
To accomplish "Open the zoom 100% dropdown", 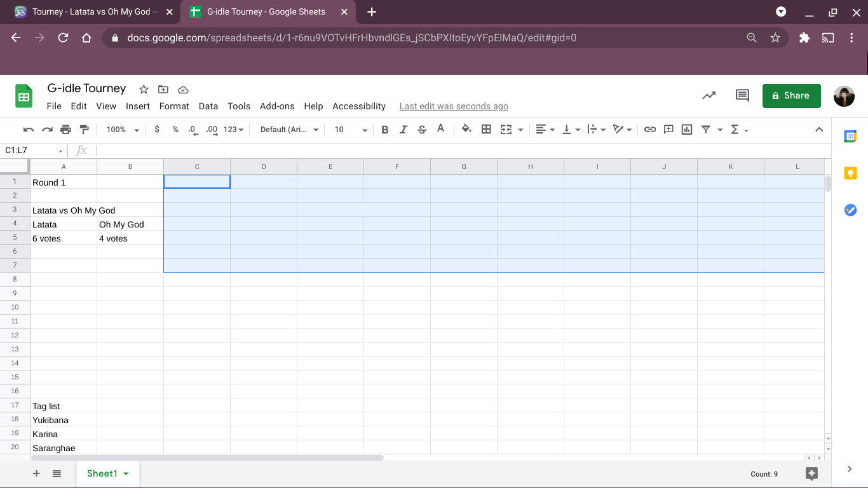I will [123, 130].
